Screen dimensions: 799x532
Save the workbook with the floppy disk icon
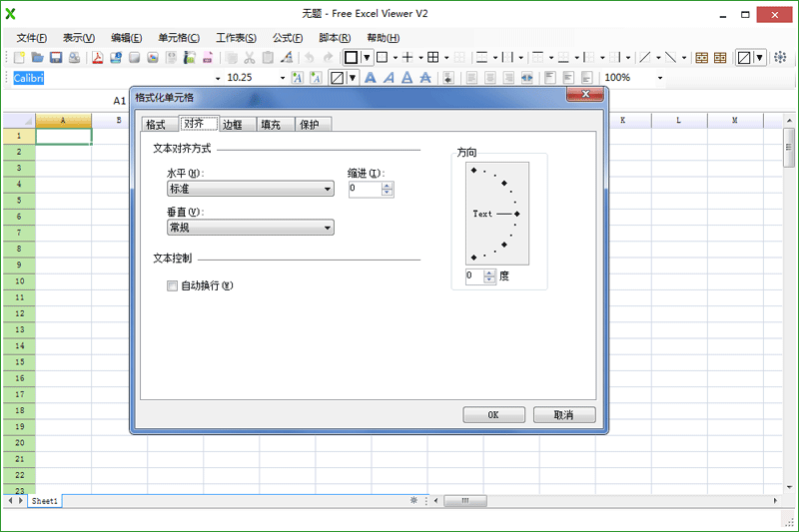pyautogui.click(x=56, y=58)
